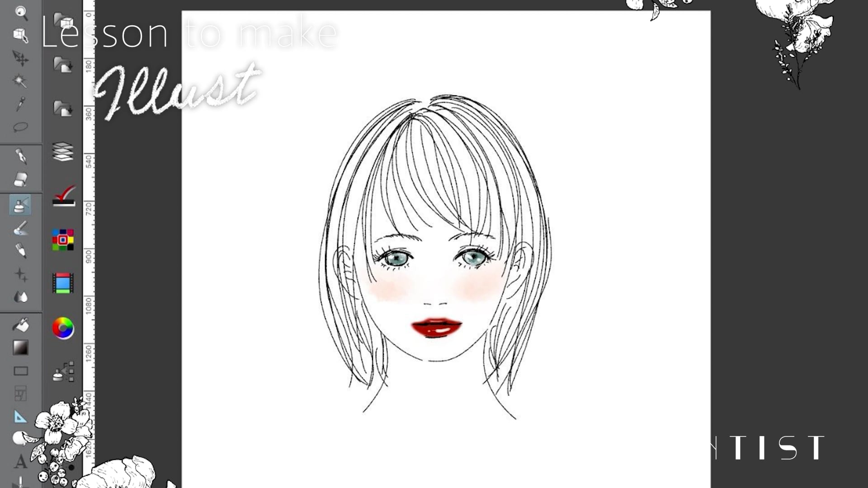
Task: Choose the Blend droplet tool
Action: [21, 297]
